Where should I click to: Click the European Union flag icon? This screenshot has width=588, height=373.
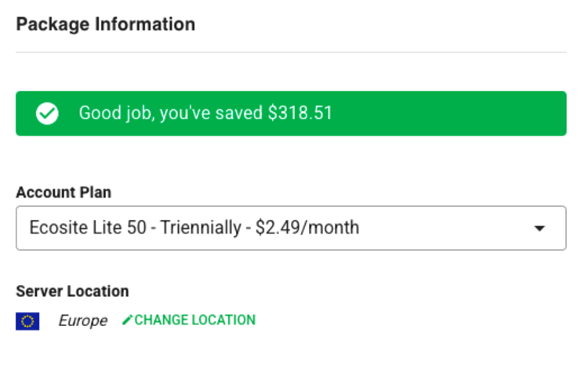coord(27,320)
